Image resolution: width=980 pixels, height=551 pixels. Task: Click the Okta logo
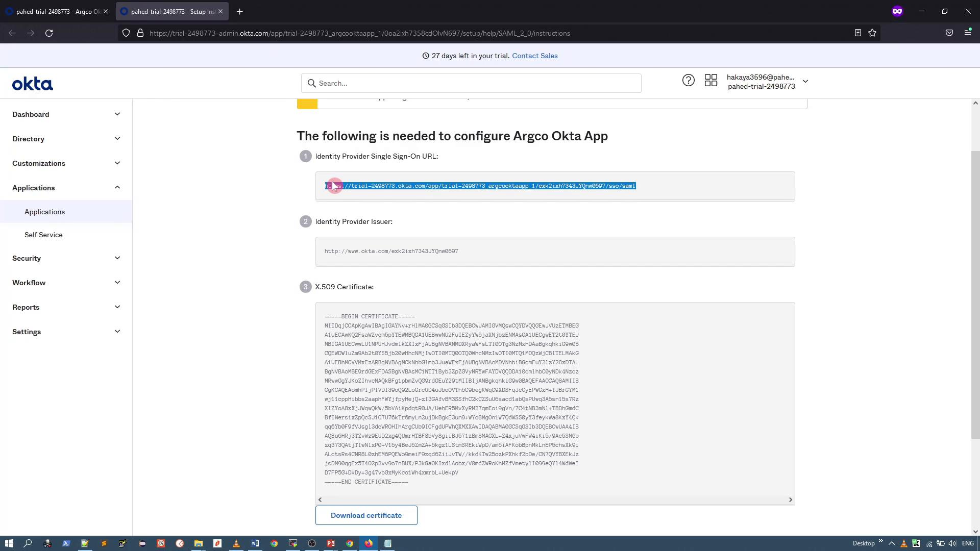pyautogui.click(x=33, y=84)
